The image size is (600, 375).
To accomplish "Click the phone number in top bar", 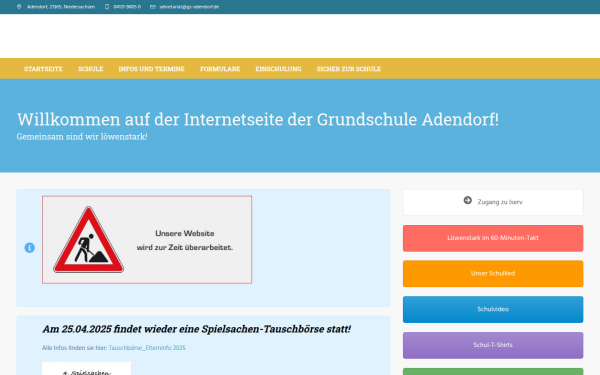I will [127, 7].
